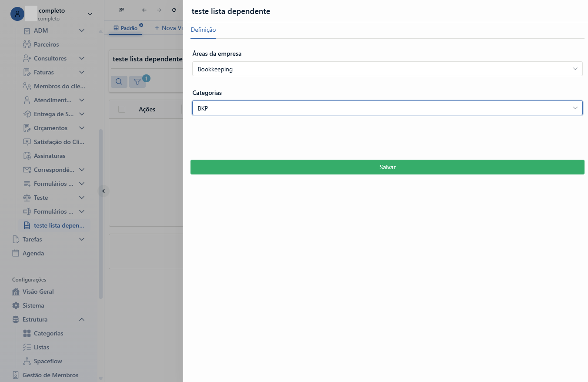
Task: Click the sidebar vertical scrollbar
Action: pyautogui.click(x=101, y=213)
